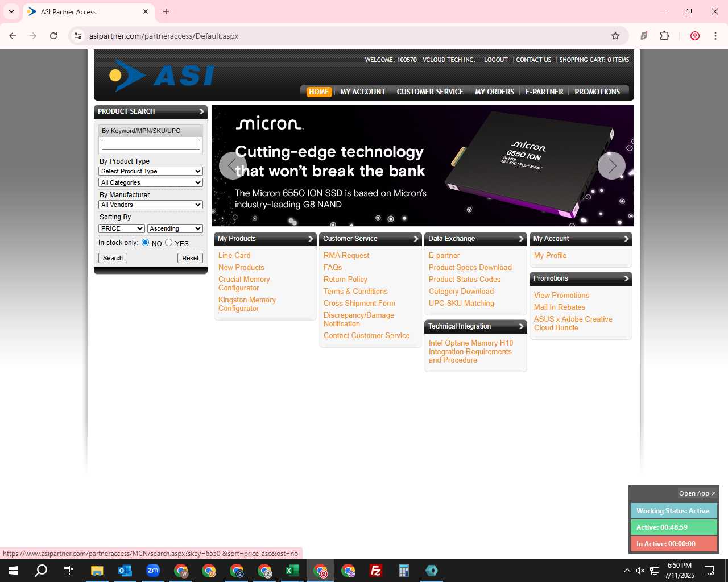This screenshot has width=728, height=582.
Task: Click the My Account panel header arrow
Action: pyautogui.click(x=626, y=239)
